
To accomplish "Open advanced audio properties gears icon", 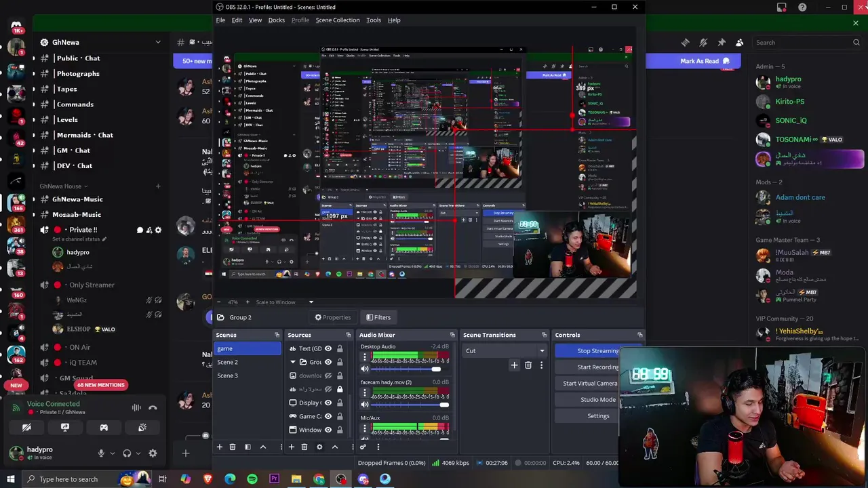I will pyautogui.click(x=363, y=447).
